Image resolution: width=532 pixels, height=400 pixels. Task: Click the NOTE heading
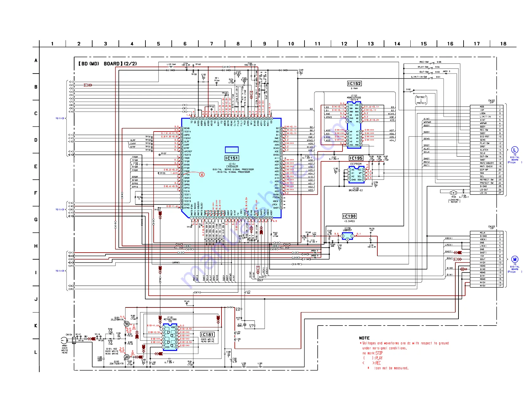click(x=364, y=338)
